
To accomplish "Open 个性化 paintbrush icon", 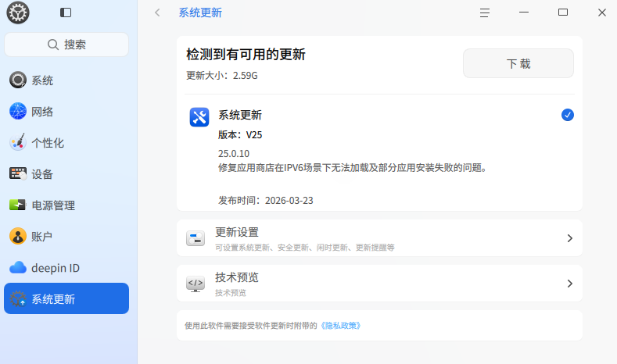I will 18,142.
